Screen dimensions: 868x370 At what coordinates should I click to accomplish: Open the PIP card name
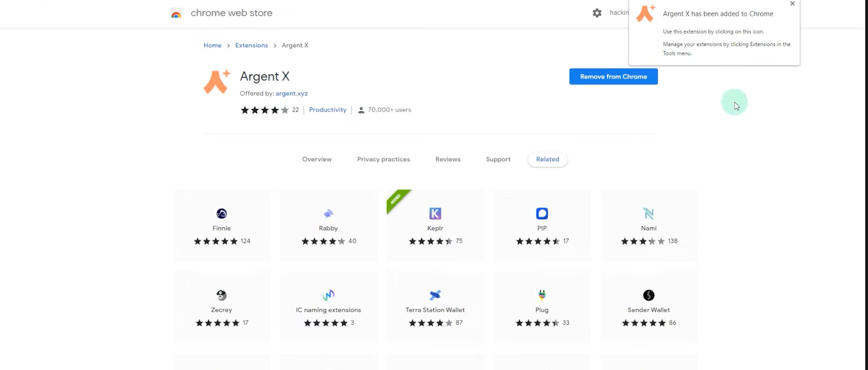542,228
